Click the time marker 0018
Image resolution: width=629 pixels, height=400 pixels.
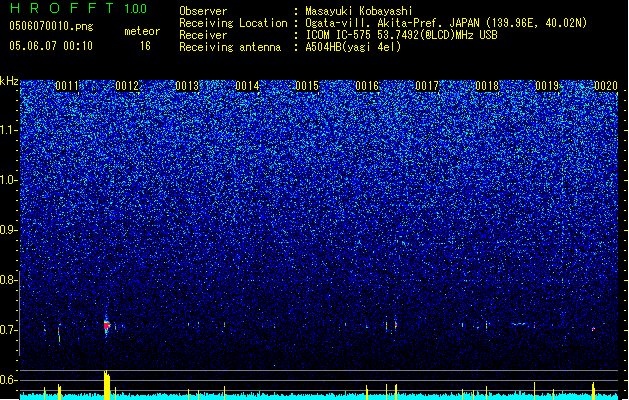click(x=487, y=86)
